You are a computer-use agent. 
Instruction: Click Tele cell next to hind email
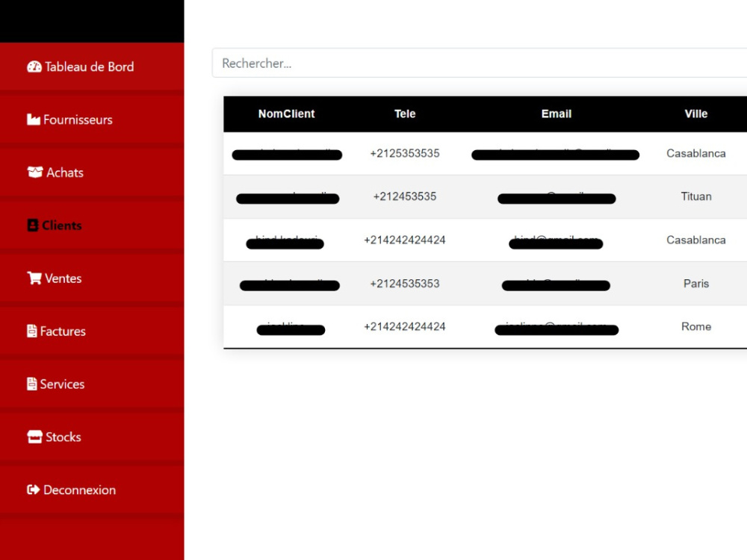pos(405,240)
